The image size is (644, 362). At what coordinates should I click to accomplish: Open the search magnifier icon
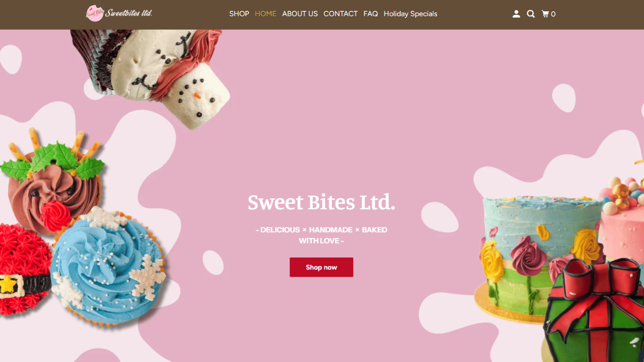point(531,14)
